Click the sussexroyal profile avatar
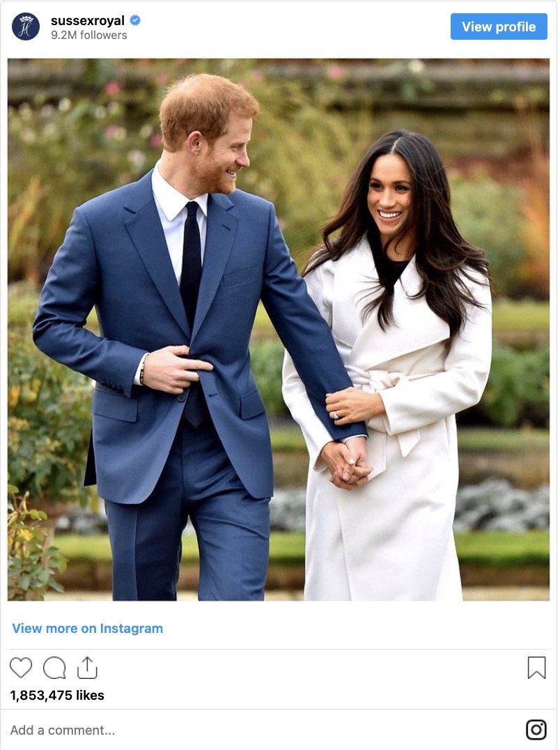Screen dimensions: 560x750 tap(26, 26)
